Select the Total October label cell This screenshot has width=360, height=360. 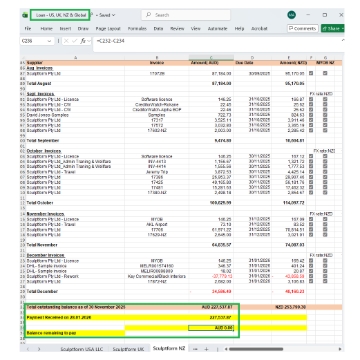pos(75,203)
